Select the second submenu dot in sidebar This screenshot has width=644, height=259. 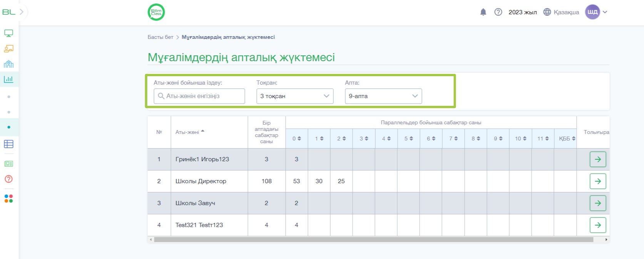[x=8, y=112]
